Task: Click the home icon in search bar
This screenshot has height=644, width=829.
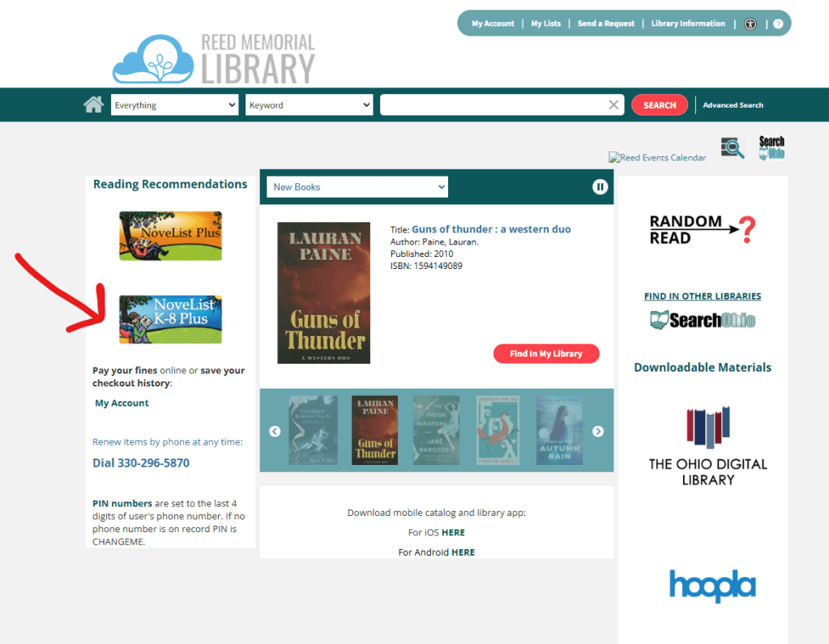Action: [94, 104]
